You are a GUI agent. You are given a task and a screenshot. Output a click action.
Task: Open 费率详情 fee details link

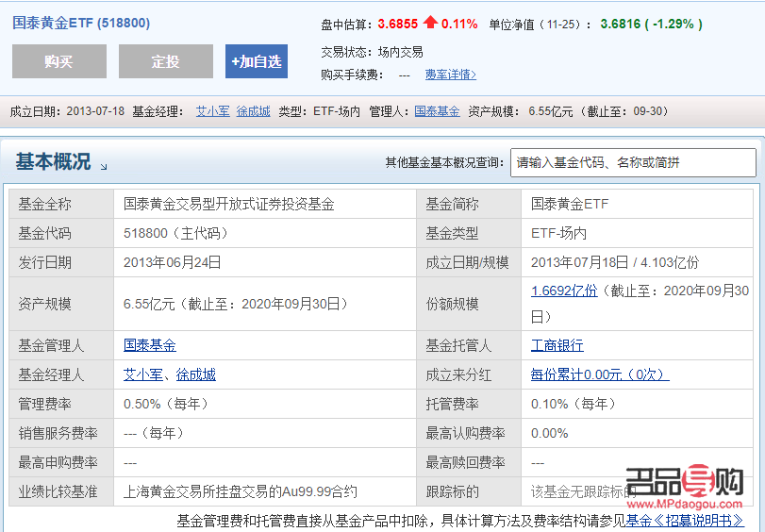click(450, 75)
